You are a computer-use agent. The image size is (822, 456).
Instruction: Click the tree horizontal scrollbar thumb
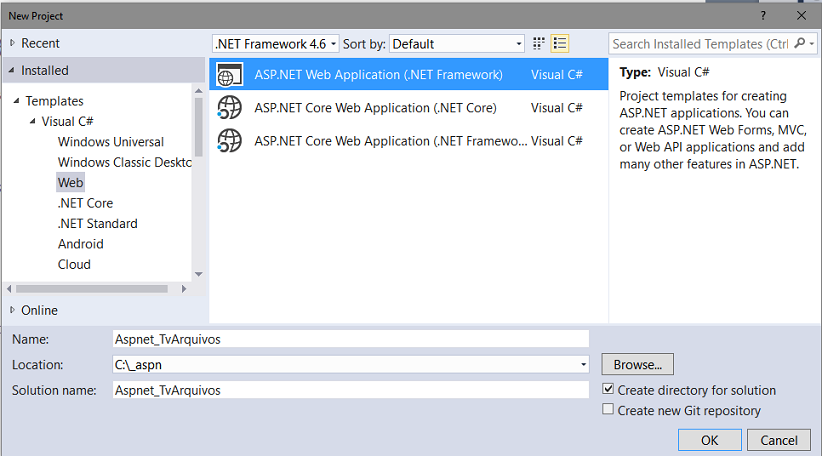tap(92, 289)
